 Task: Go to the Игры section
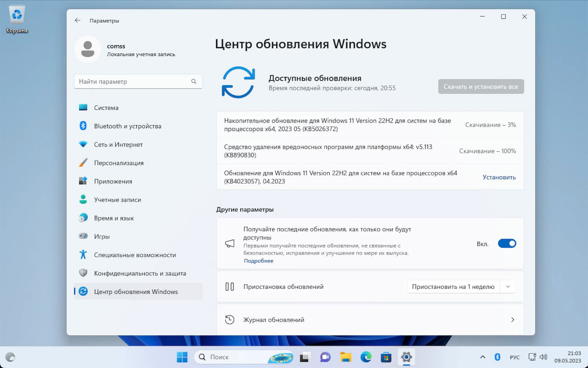tap(138, 237)
